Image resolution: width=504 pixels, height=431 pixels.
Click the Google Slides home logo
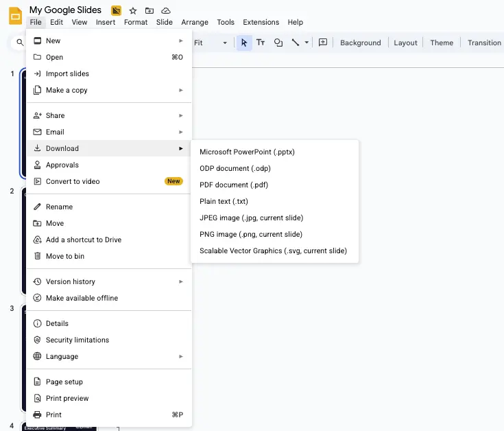[15, 16]
